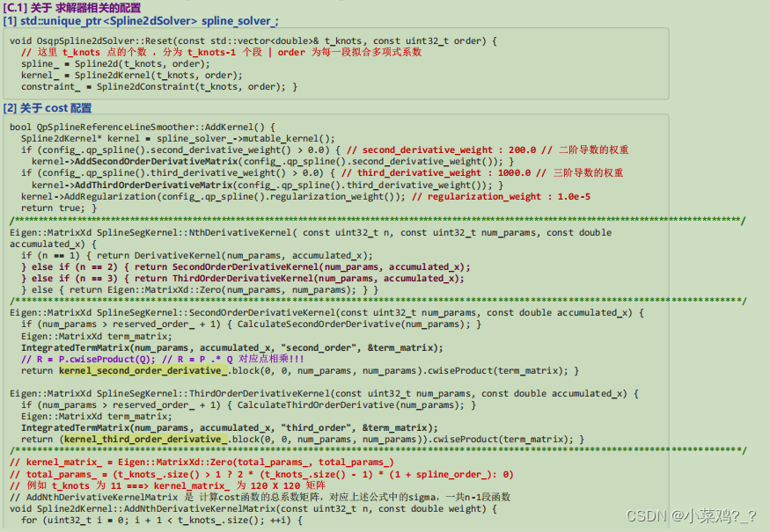770x532 pixels.
Task: Click red comment 'regularization_weight : 1.0e-5'
Action: 509,196
